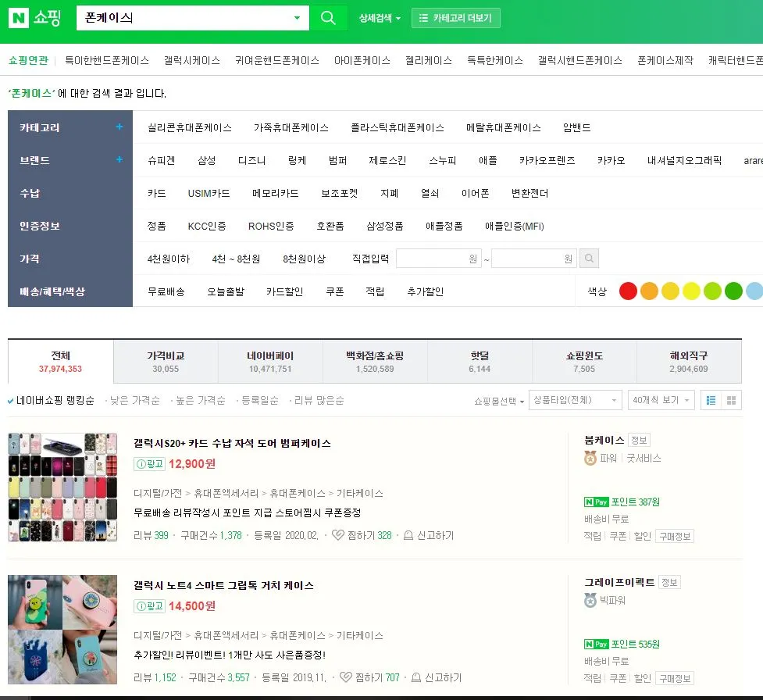Select the red color swatch filter
This screenshot has width=763, height=700.
point(629,290)
